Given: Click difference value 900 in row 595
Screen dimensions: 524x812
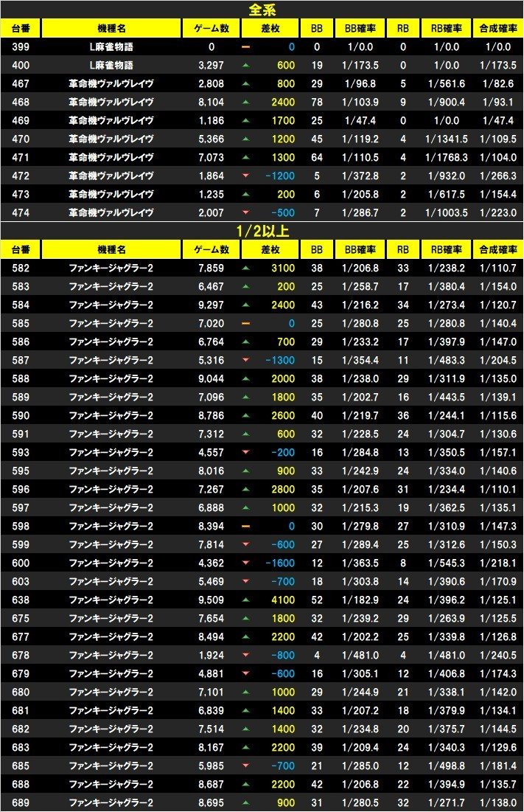Looking at the screenshot, I should [286, 471].
